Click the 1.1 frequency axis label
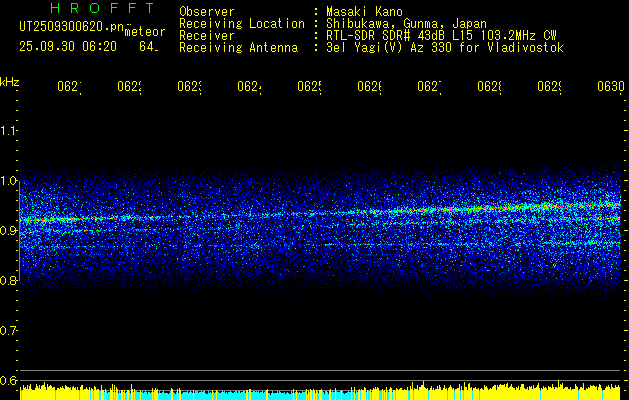The image size is (629, 400). (8, 131)
